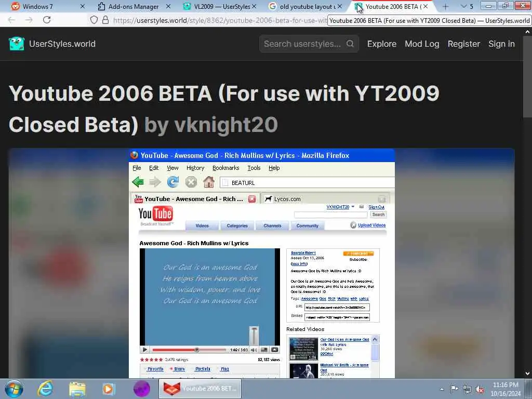Screen dimensions: 532x399
Task: Switch to the Windows 7 tab
Action: click(x=47, y=6)
